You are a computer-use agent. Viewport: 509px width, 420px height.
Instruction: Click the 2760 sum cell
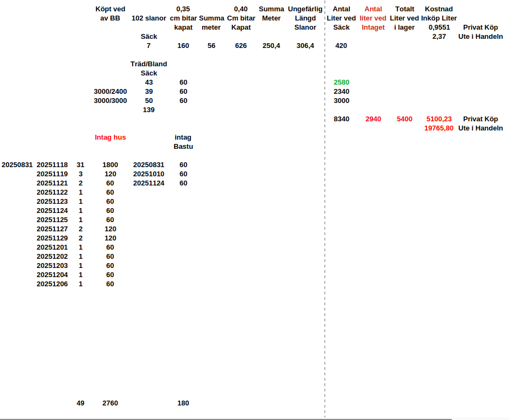click(110, 403)
